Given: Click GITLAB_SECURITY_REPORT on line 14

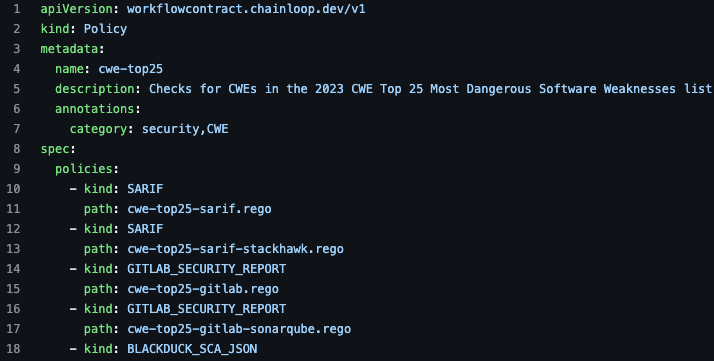Looking at the screenshot, I should pos(206,269).
